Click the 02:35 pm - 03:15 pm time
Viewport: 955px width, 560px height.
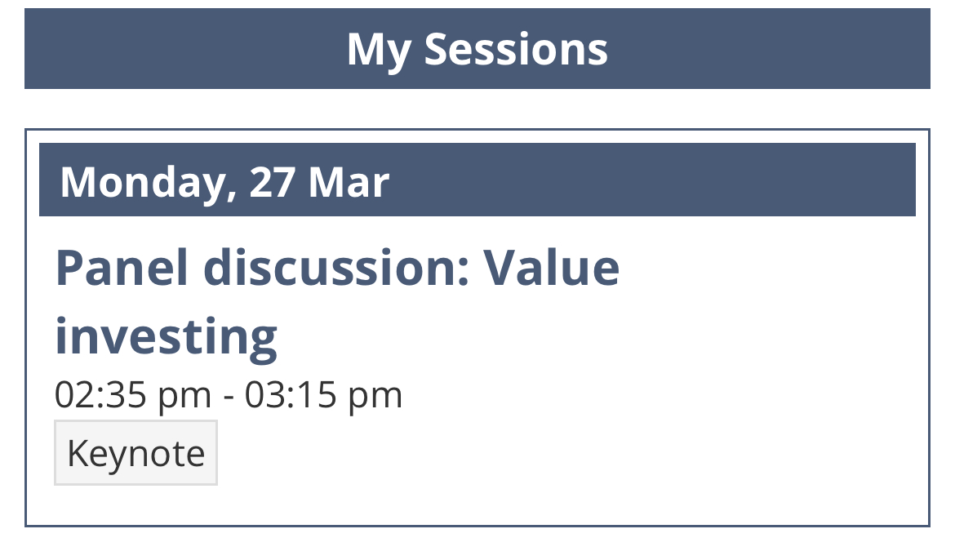pos(229,395)
